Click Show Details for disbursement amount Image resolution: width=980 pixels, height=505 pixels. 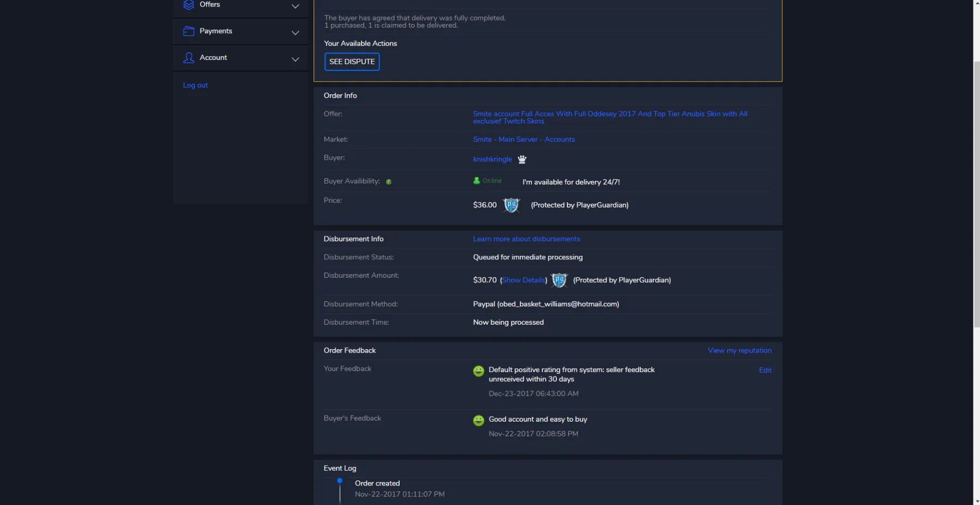(524, 280)
